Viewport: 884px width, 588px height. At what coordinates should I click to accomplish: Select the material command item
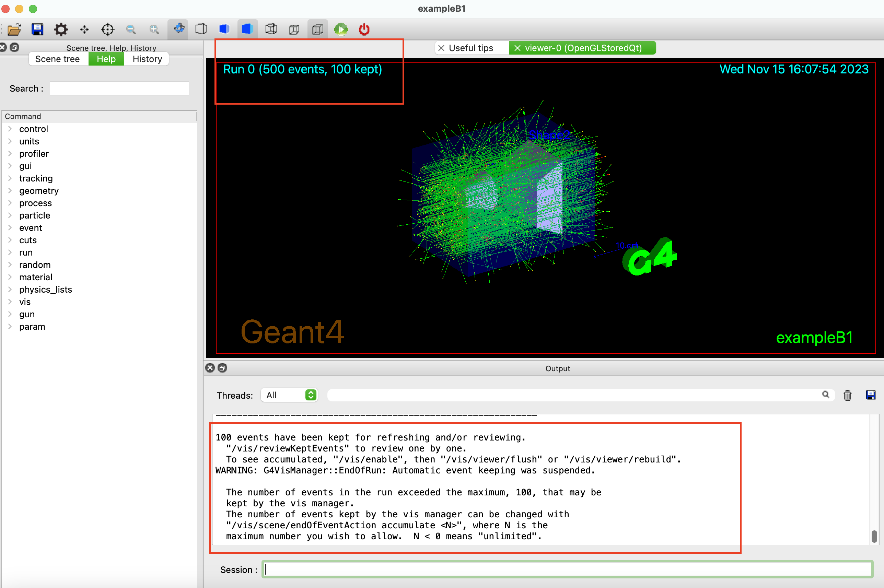tap(36, 277)
